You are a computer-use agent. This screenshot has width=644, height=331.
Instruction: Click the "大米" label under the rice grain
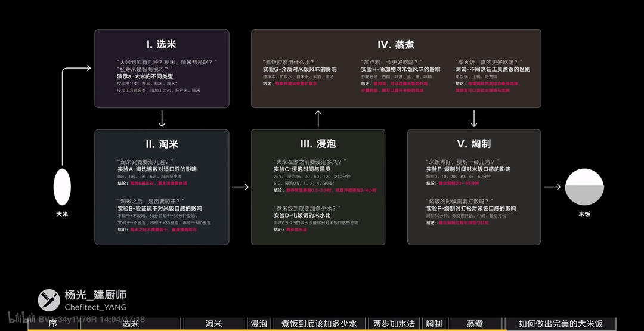[62, 214]
